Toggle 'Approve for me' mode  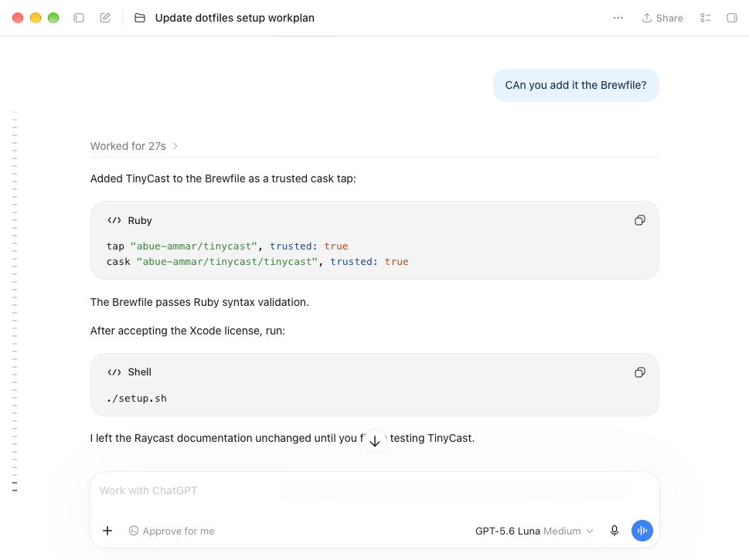[172, 531]
